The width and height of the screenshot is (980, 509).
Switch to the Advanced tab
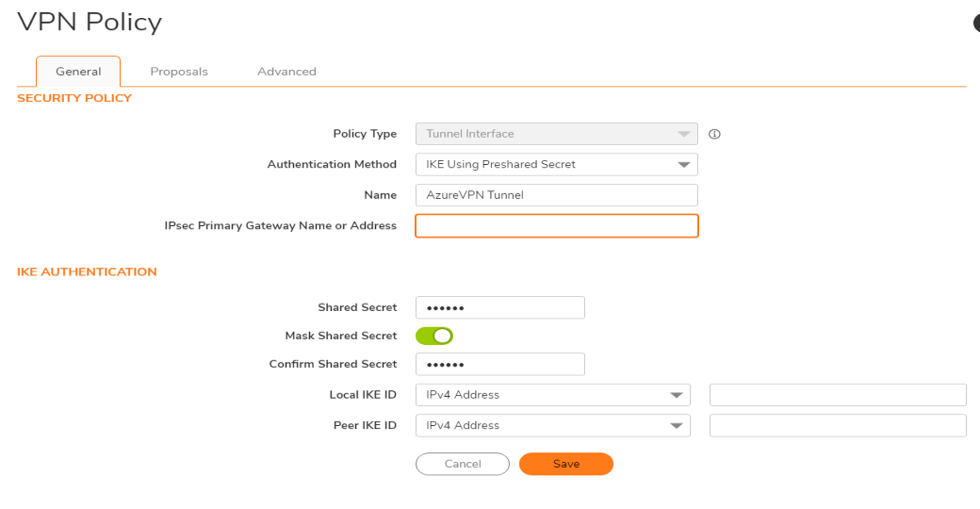coord(286,72)
